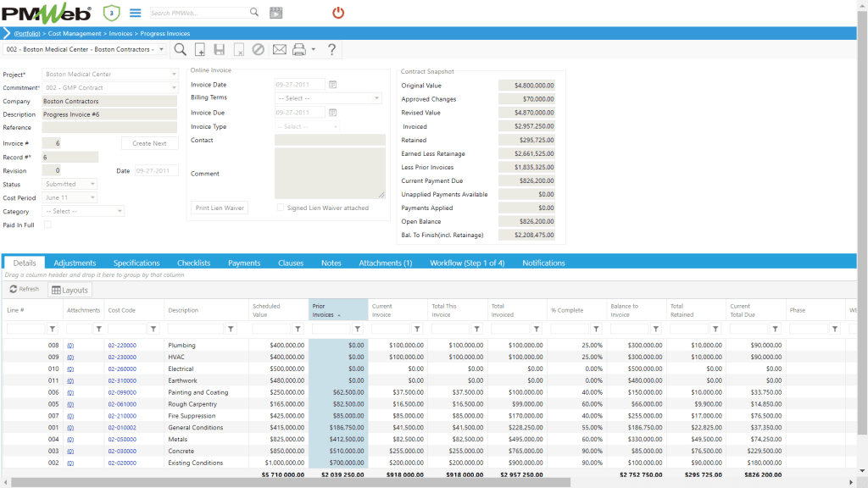The width and height of the screenshot is (868, 488).
Task: Switch to the Payments tab
Action: (x=244, y=263)
